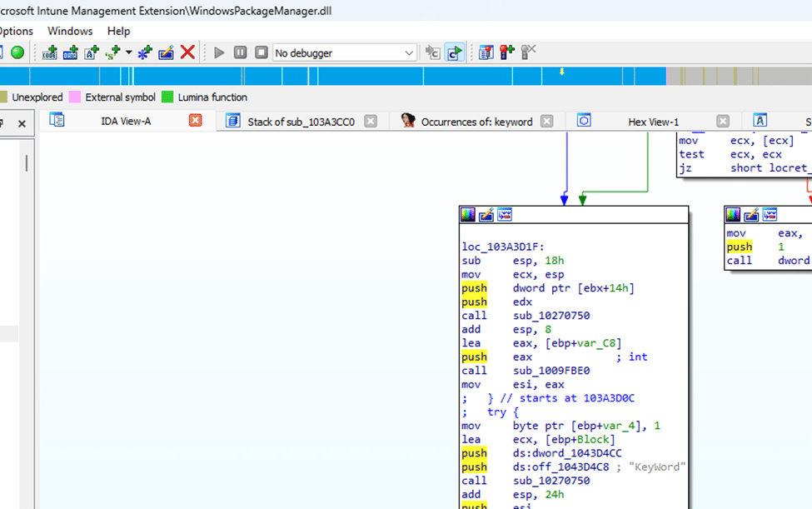
Task: Close the left side panel
Action: tap(22, 124)
